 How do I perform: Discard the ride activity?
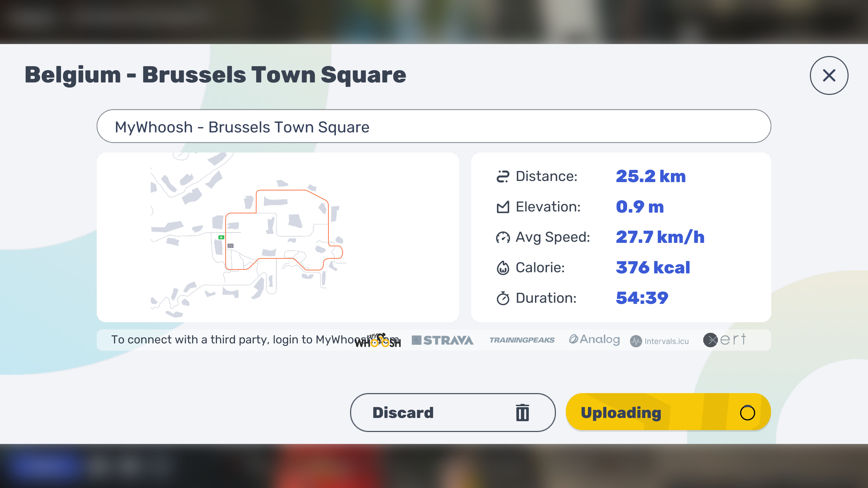pos(453,413)
